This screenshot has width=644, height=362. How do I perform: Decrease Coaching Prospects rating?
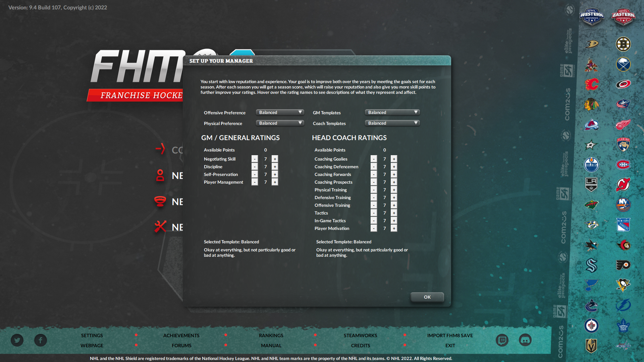374,182
